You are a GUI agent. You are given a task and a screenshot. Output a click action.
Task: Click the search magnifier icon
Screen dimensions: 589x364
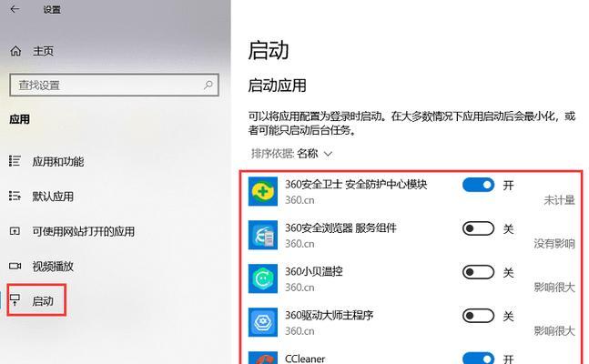coord(208,86)
